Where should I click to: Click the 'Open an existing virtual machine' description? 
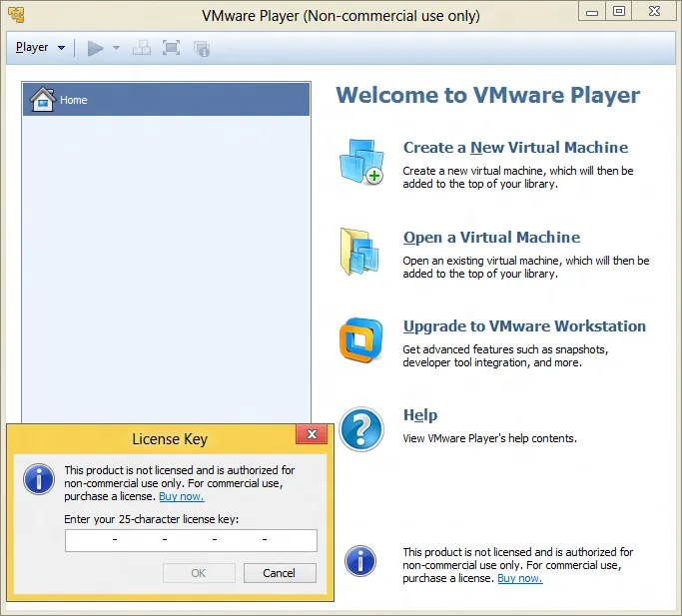pos(526,267)
